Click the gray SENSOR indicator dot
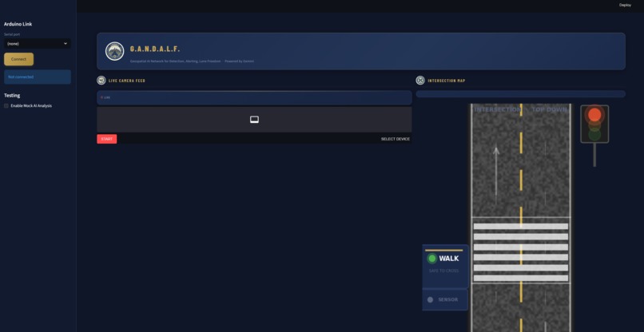Screen dimensions: 644x332 [x=430, y=299]
